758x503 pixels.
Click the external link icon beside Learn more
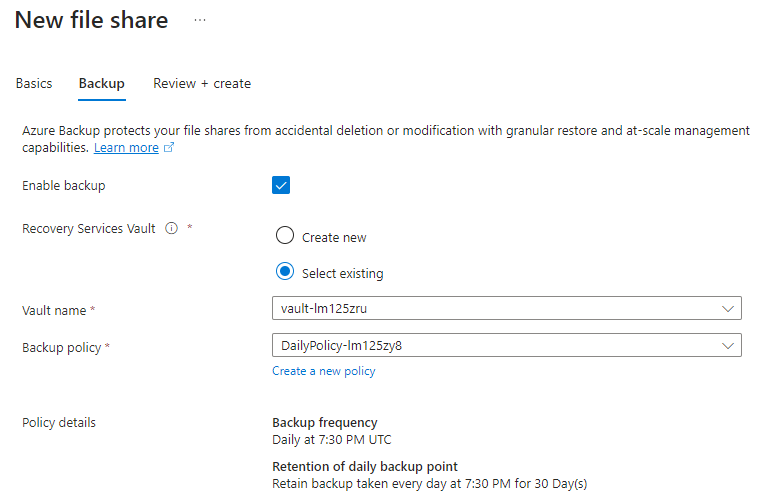click(169, 147)
